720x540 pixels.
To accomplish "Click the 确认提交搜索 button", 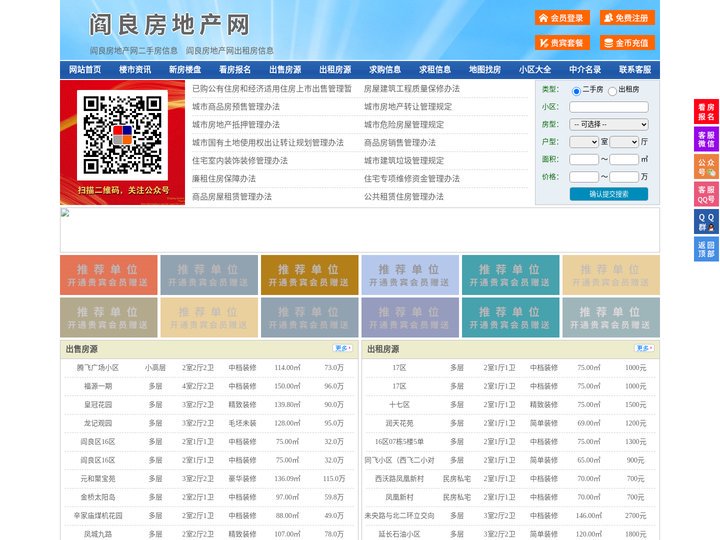I will coord(609,194).
